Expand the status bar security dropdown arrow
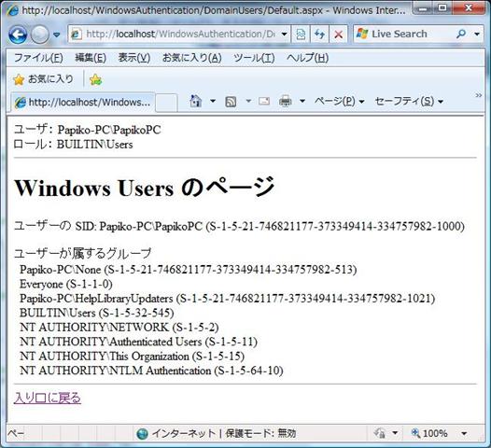The image size is (491, 448). 395,433
